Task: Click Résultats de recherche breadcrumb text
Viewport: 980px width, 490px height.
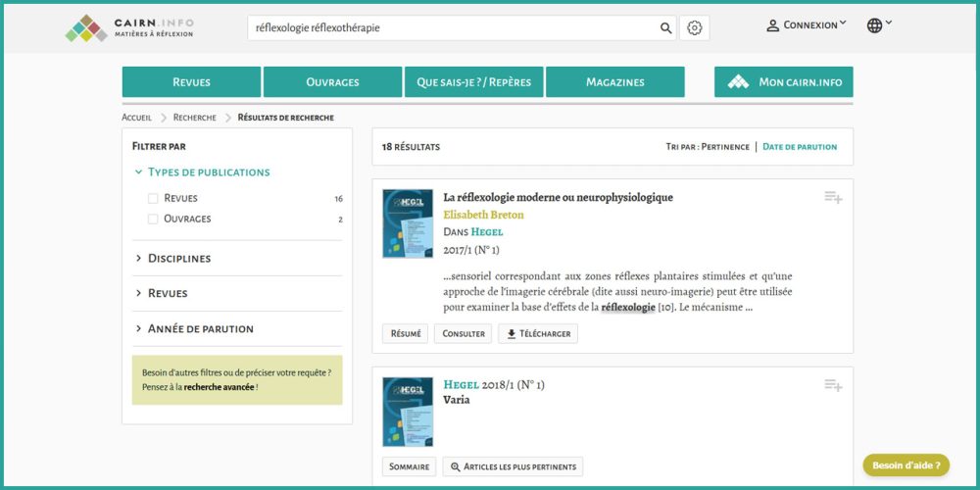Action: tap(285, 118)
